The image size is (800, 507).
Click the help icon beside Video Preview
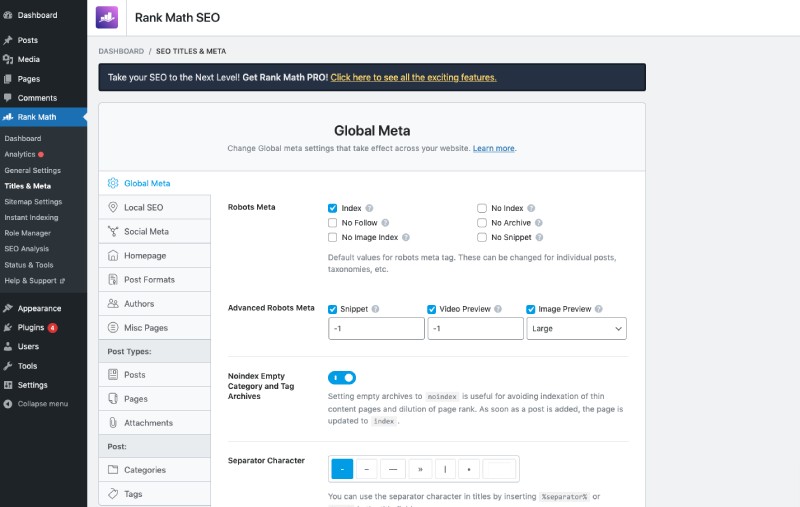click(498, 309)
